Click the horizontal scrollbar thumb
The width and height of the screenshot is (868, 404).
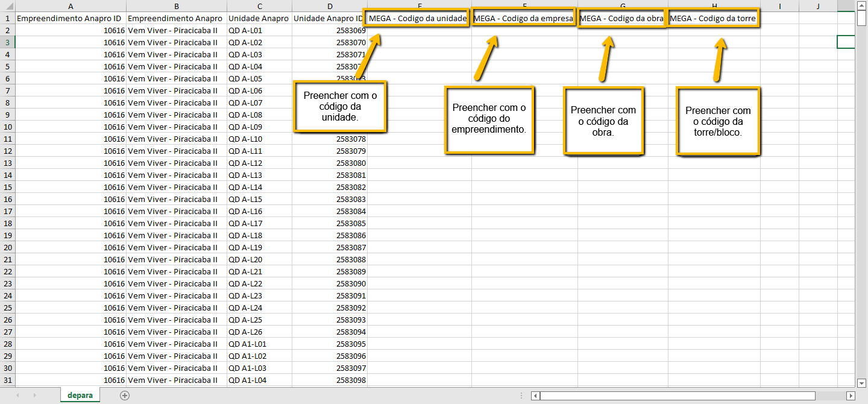[x=678, y=396]
